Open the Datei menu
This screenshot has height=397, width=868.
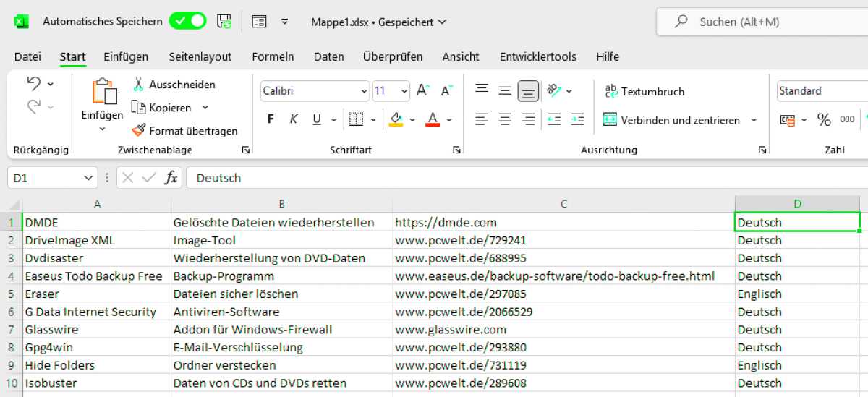click(27, 56)
